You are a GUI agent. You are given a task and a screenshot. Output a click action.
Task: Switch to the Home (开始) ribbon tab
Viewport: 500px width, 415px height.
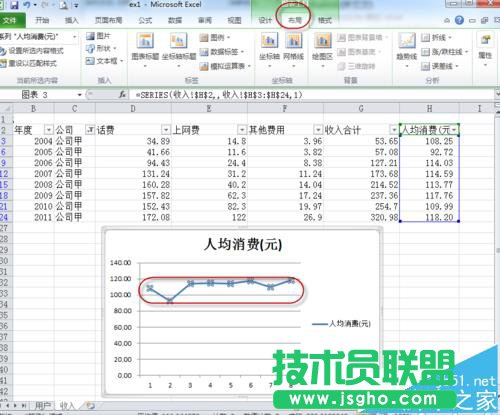(42, 20)
